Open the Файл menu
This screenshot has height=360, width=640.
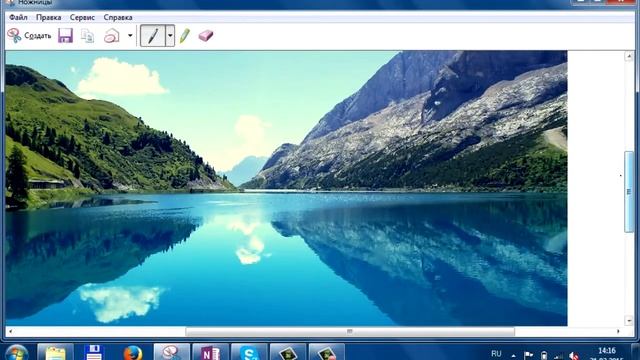[18, 18]
